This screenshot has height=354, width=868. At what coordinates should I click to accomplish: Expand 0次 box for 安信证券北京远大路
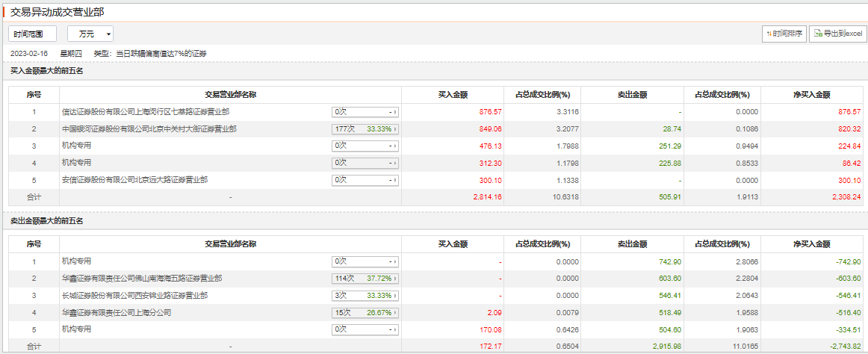(365, 180)
